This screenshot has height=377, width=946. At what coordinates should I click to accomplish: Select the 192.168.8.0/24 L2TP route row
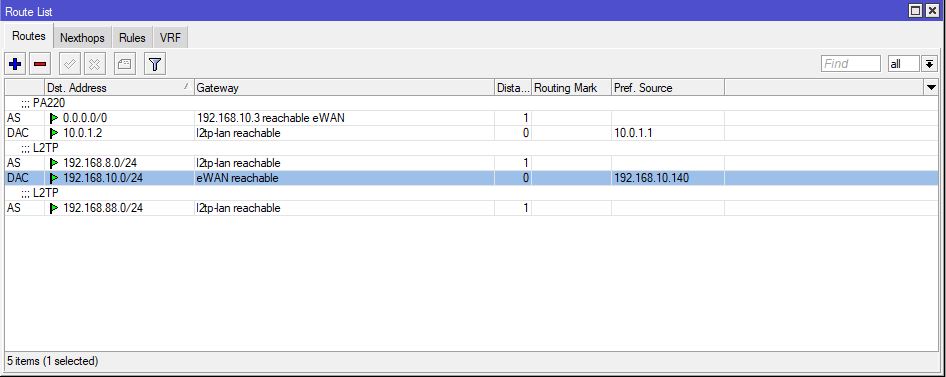tap(471, 163)
